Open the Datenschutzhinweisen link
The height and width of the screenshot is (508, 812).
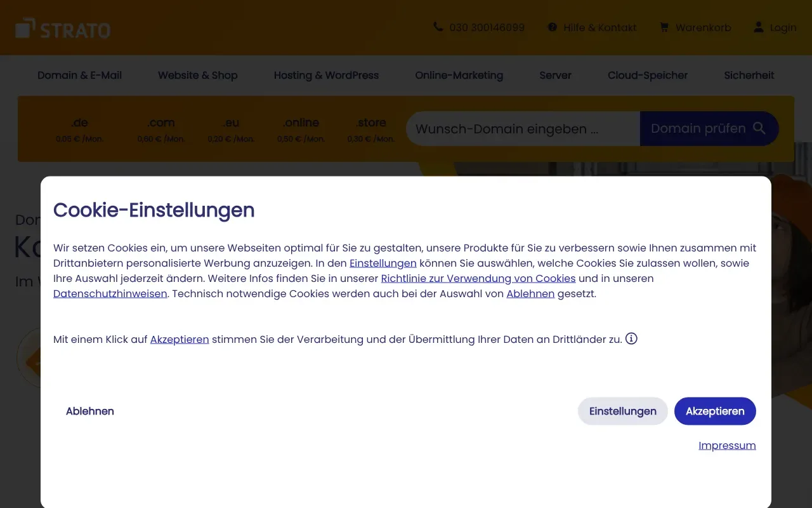tap(110, 293)
